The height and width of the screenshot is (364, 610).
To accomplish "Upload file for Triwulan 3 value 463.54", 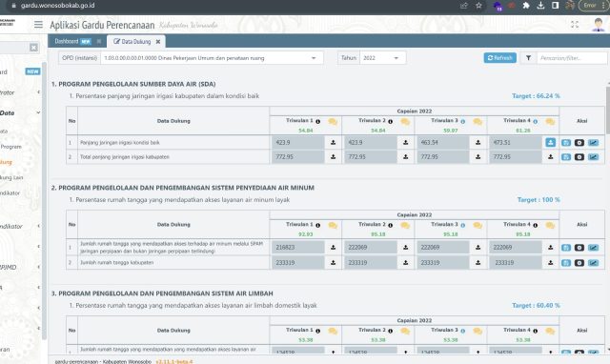I will pyautogui.click(x=478, y=143).
